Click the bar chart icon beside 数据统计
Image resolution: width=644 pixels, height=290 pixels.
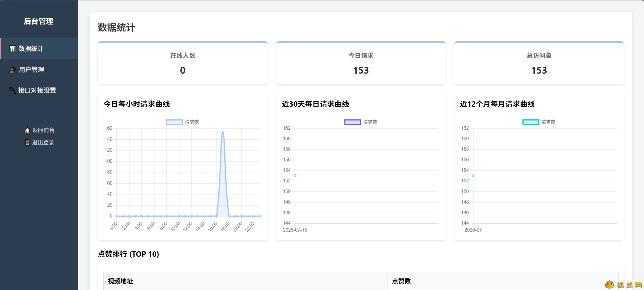[12, 49]
